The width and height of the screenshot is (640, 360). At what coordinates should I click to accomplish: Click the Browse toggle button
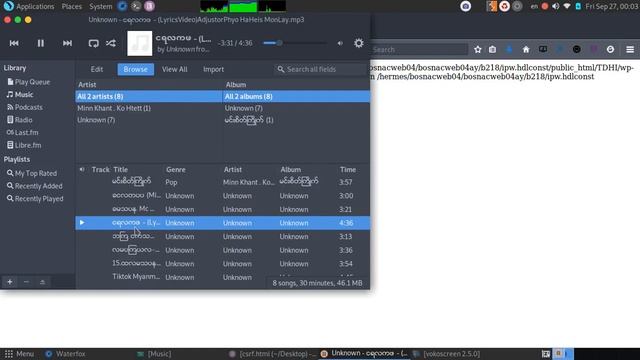point(136,69)
